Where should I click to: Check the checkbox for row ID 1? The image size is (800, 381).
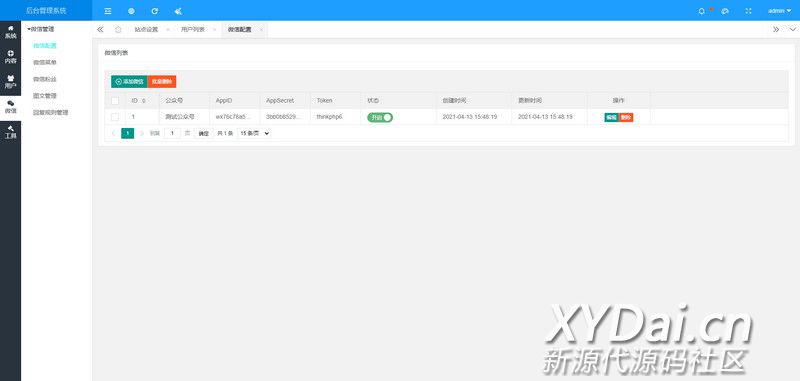pyautogui.click(x=115, y=117)
